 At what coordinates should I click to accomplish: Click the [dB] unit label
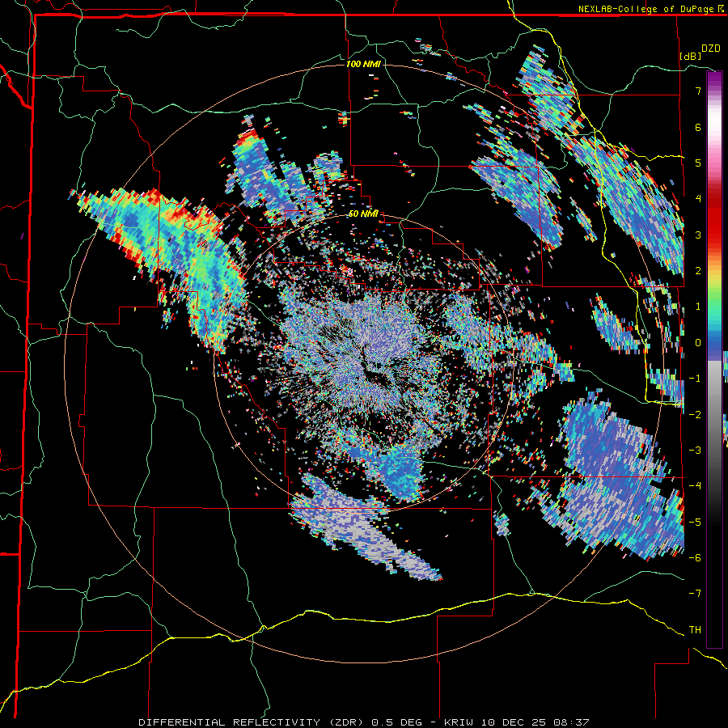(690, 56)
